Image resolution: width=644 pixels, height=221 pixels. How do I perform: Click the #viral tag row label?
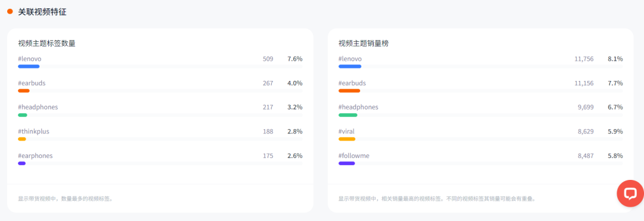[x=346, y=132]
